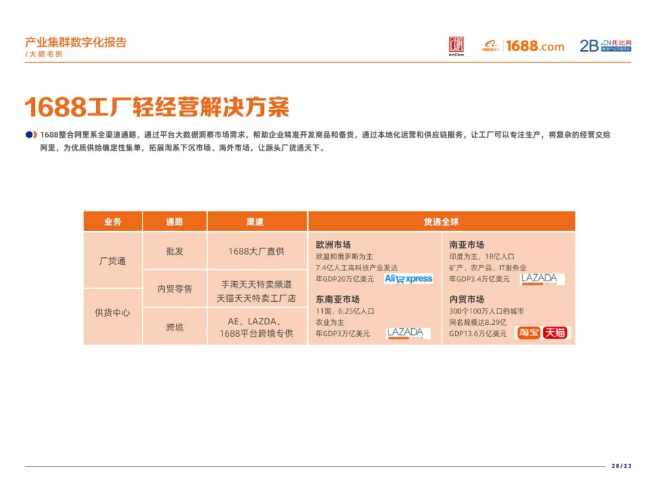Screen dimensions: 652x488
Task: Click the 内贸零售 cell
Action: [x=174, y=288]
